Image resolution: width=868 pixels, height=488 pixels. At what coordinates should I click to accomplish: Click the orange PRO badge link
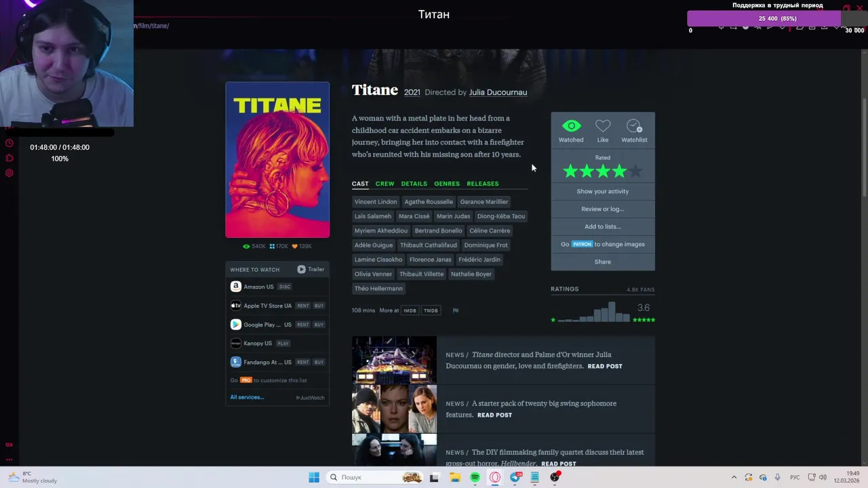coord(246,380)
